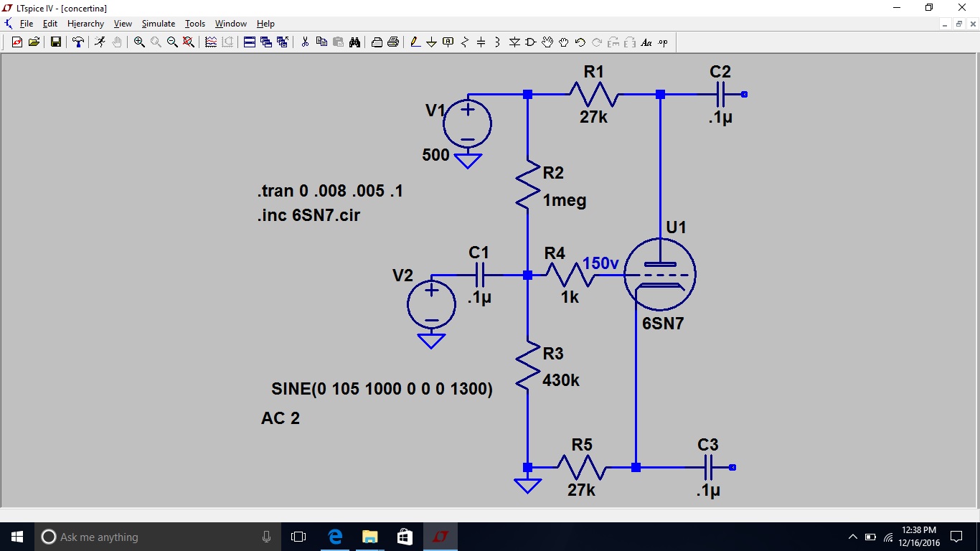Screen dimensions: 980x551
Task: Open the File menu
Action: tap(27, 24)
